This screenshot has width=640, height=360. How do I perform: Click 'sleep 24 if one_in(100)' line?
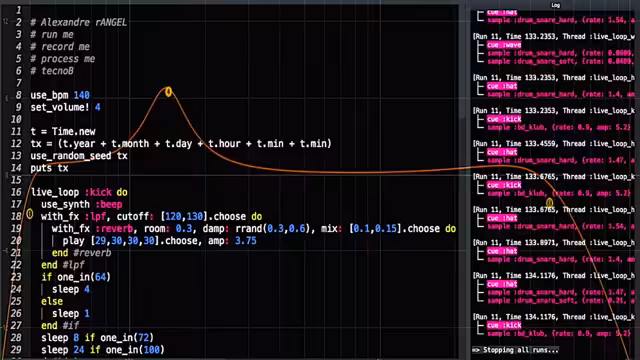tap(103, 350)
